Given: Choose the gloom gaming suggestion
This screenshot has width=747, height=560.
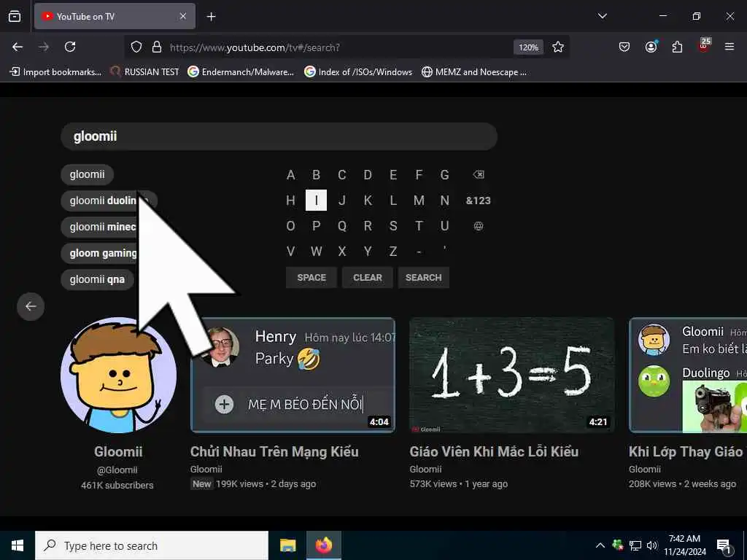Looking at the screenshot, I should click(x=101, y=253).
